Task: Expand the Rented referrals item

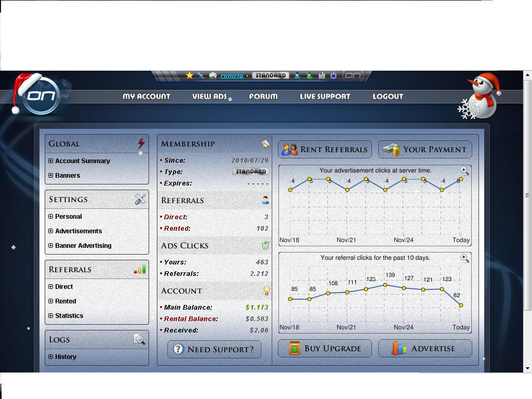Action: click(x=51, y=301)
